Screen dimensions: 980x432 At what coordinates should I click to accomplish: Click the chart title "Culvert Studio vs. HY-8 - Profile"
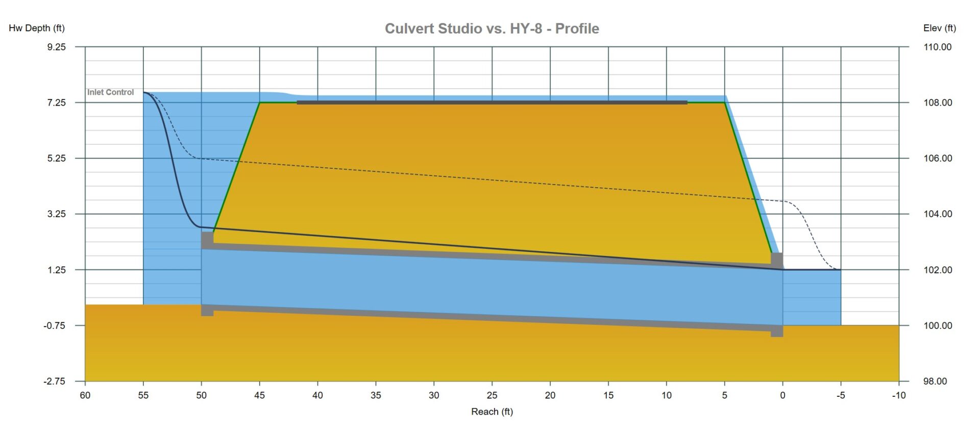(492, 29)
